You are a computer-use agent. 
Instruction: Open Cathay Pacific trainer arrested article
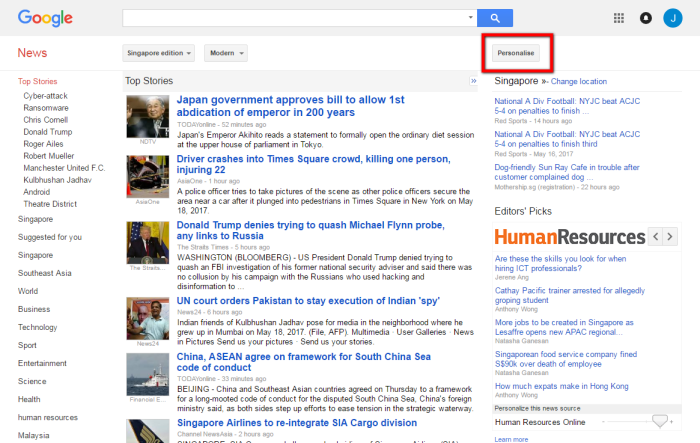[570, 296]
